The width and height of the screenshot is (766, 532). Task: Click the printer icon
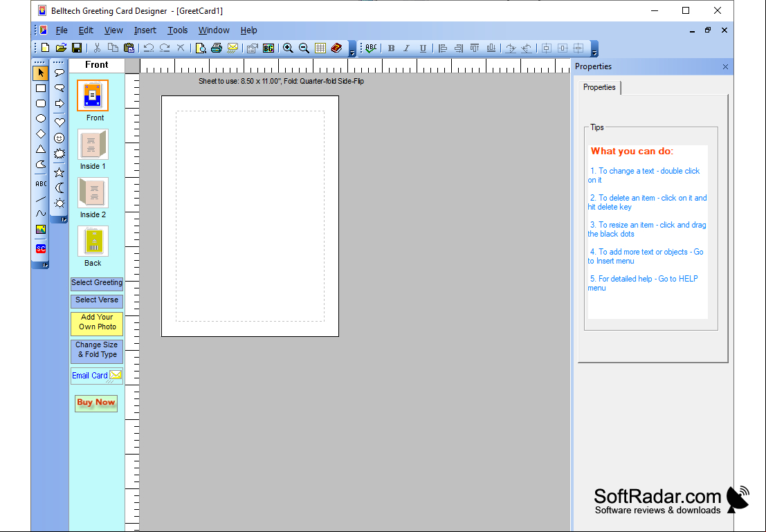pos(217,48)
